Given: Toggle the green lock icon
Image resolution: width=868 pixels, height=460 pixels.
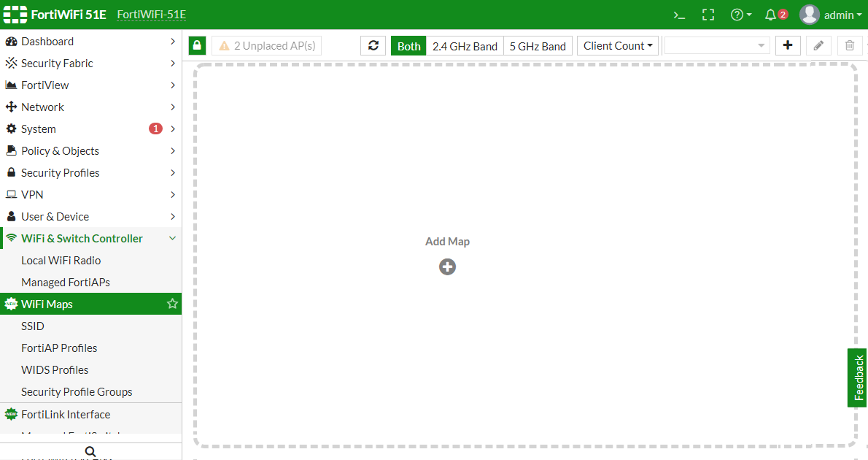Looking at the screenshot, I should pyautogui.click(x=197, y=45).
